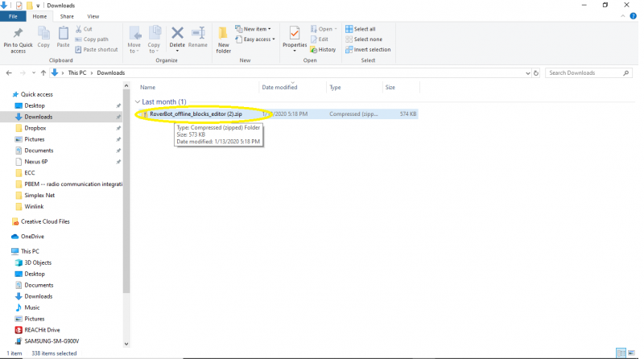Viewport: 644px width, 359px height.
Task: Go up one folder level arrow
Action: click(x=43, y=73)
